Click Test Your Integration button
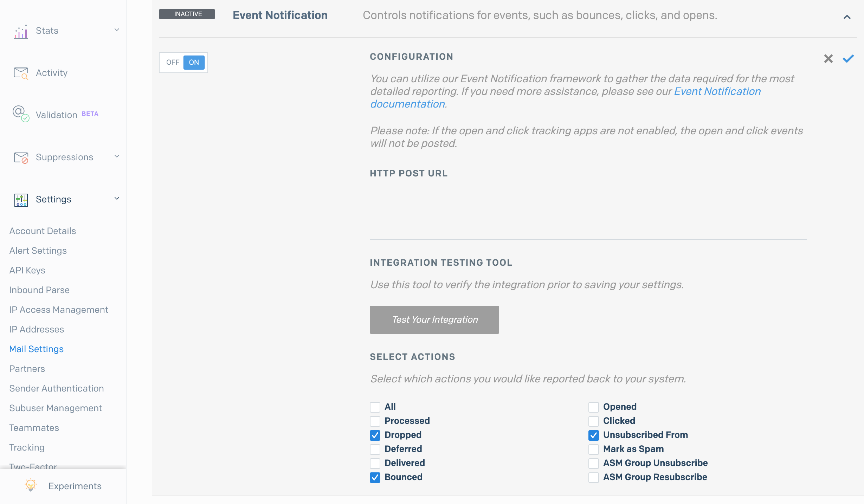Image resolution: width=864 pixels, height=504 pixels. 434,320
